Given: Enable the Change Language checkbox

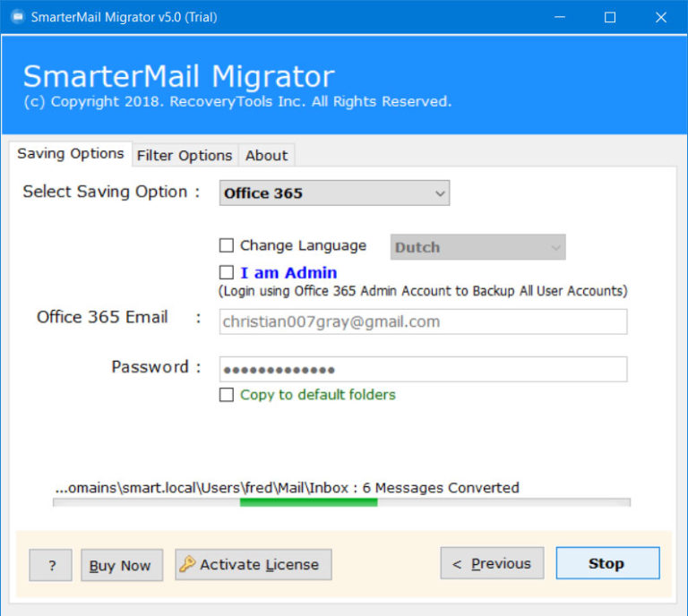Looking at the screenshot, I should (x=227, y=245).
